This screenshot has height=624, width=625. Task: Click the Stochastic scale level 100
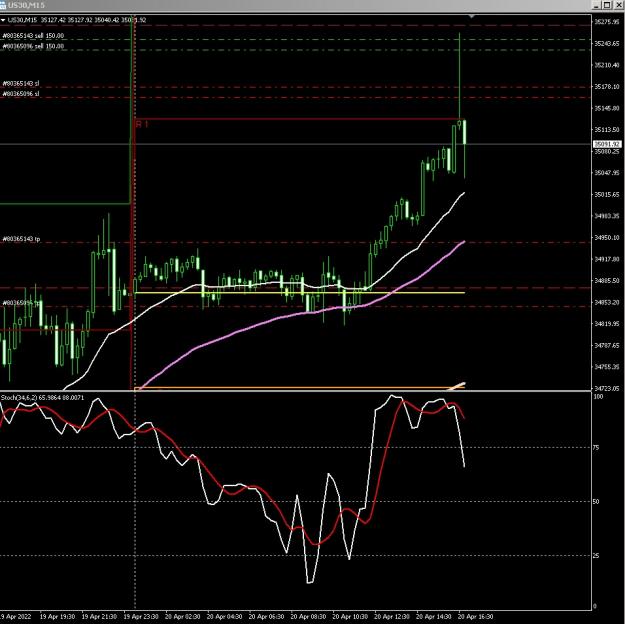[598, 397]
